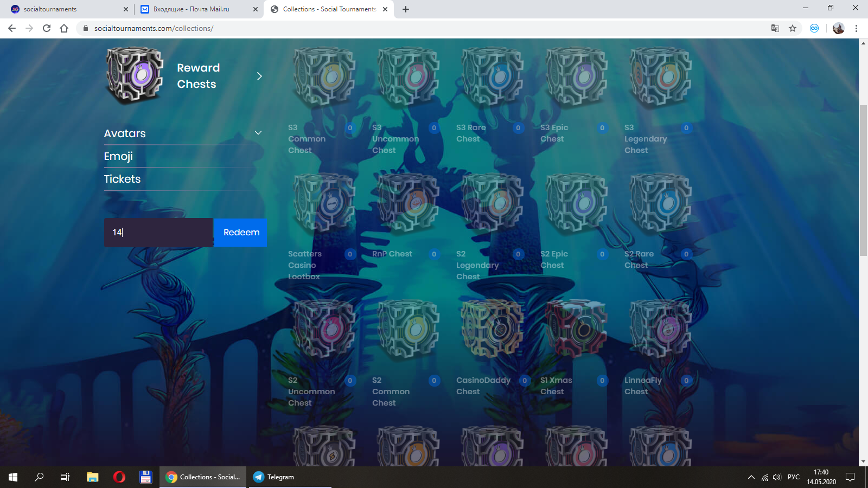Open the S3 Uncommon Chest icon
Viewport: 868px width, 488px height.
tap(408, 76)
